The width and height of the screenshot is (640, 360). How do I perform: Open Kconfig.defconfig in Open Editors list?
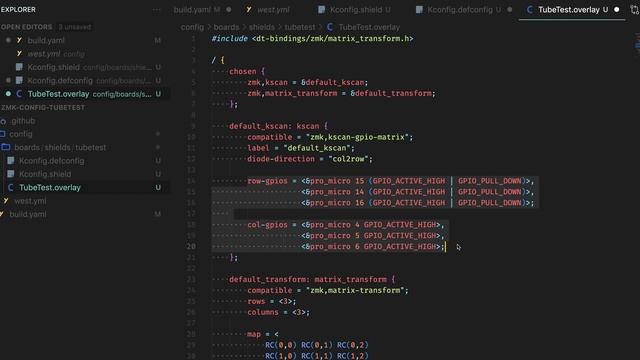click(85, 81)
